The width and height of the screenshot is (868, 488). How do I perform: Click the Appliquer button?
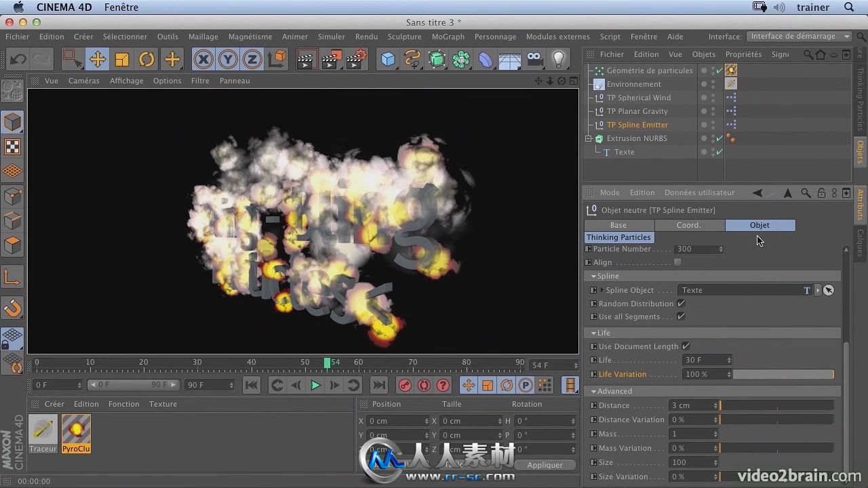(545, 465)
